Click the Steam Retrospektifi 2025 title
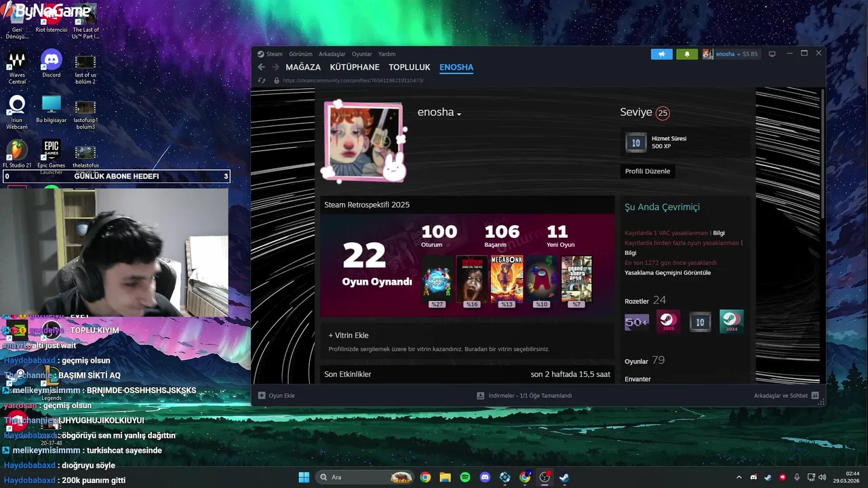The height and width of the screenshot is (488, 868). [367, 205]
